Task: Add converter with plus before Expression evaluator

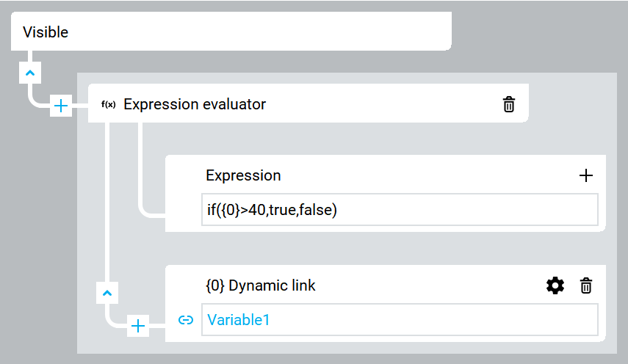Action: click(61, 106)
